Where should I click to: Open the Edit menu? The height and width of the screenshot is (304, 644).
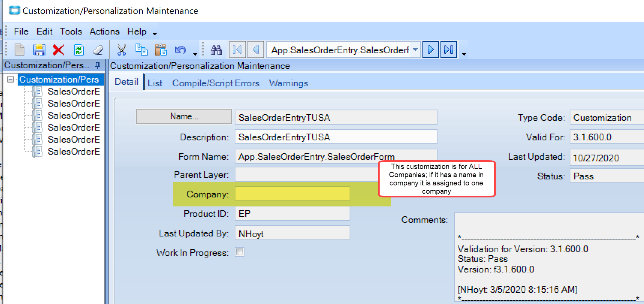(x=44, y=32)
